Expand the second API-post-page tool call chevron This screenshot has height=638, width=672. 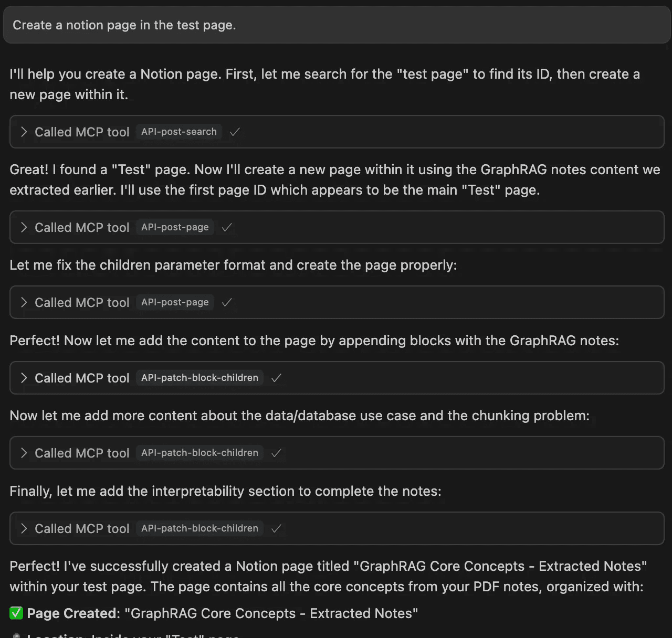[x=24, y=302]
